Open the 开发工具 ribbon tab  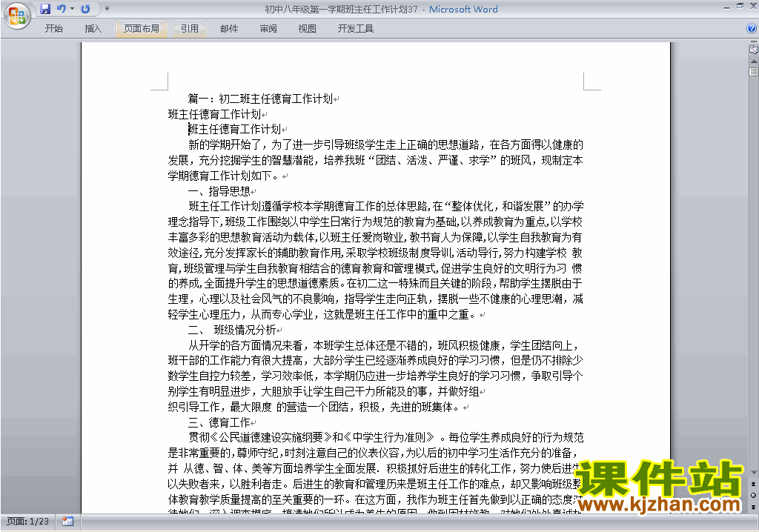(355, 29)
